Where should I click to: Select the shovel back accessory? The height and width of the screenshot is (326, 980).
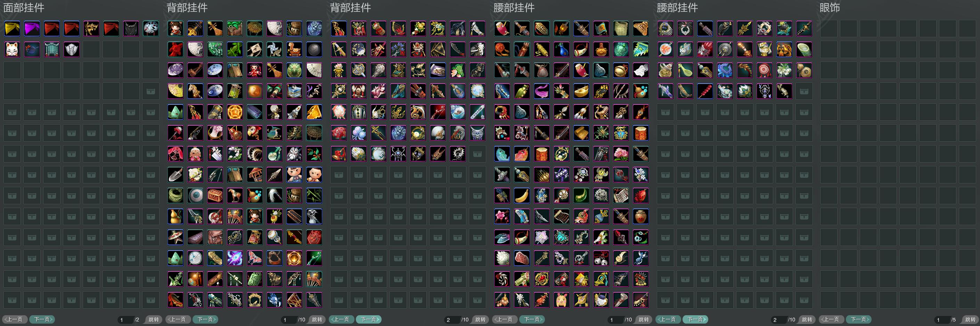(175, 175)
